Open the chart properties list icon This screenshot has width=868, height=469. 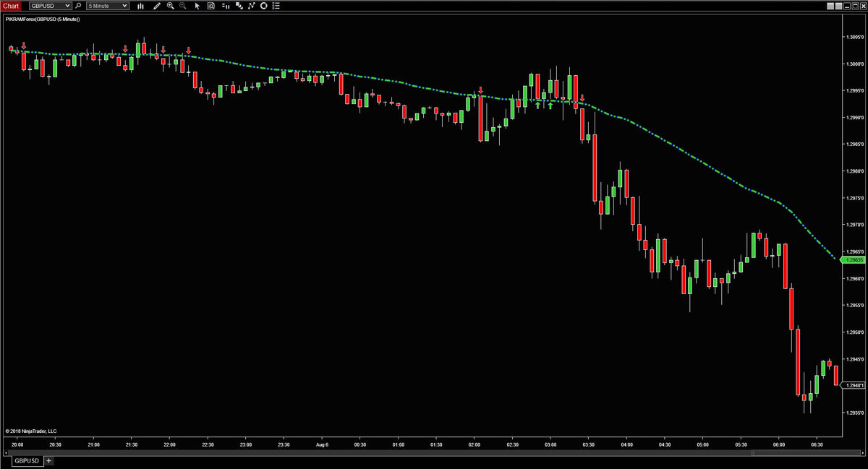pos(276,6)
